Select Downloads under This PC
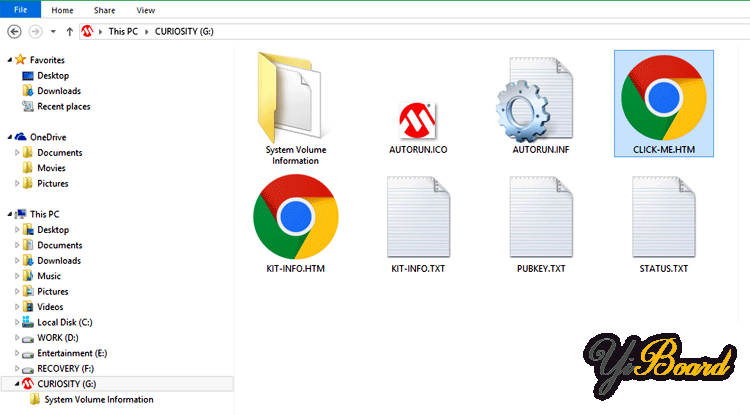Screen dimensions: 750x415 pyautogui.click(x=59, y=261)
